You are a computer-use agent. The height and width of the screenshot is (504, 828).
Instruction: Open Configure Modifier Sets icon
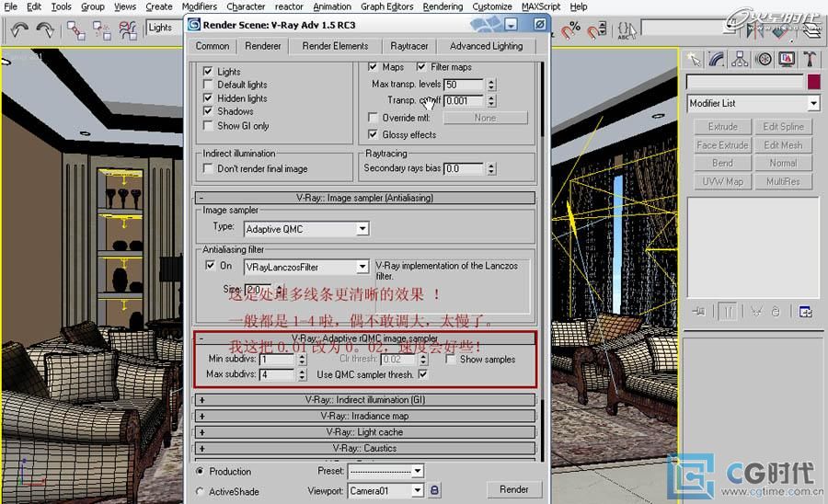pyautogui.click(x=805, y=312)
